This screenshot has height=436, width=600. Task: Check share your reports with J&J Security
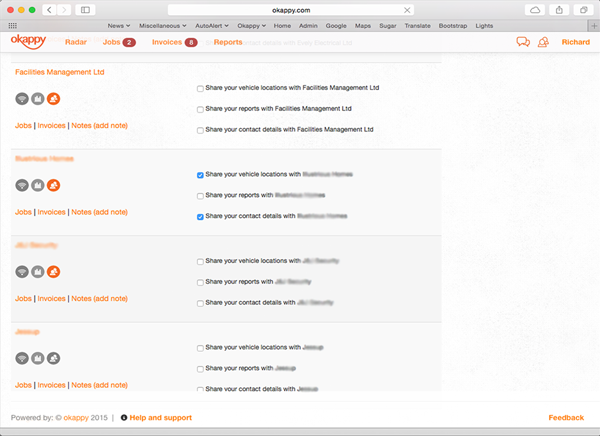(200, 283)
